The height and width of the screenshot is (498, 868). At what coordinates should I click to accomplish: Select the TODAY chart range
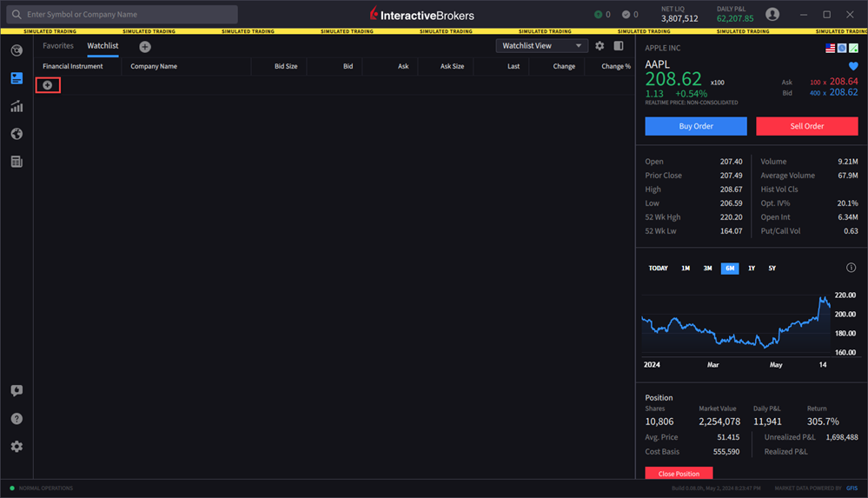[x=659, y=268]
